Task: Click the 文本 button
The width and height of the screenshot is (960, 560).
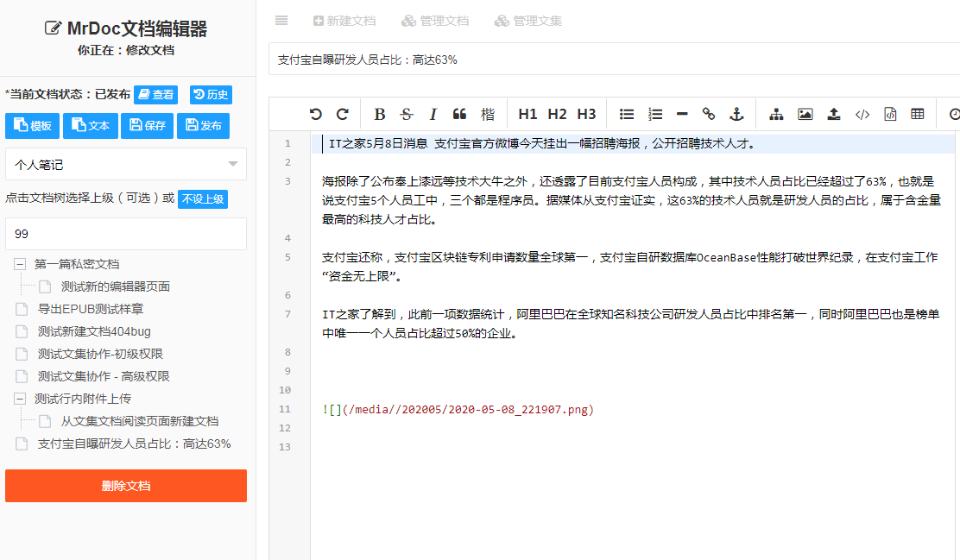Action: point(91,125)
